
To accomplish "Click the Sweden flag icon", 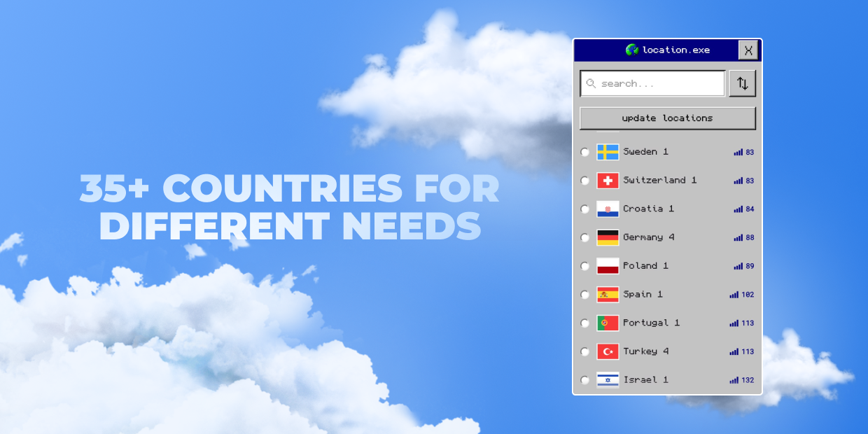I will coord(608,152).
